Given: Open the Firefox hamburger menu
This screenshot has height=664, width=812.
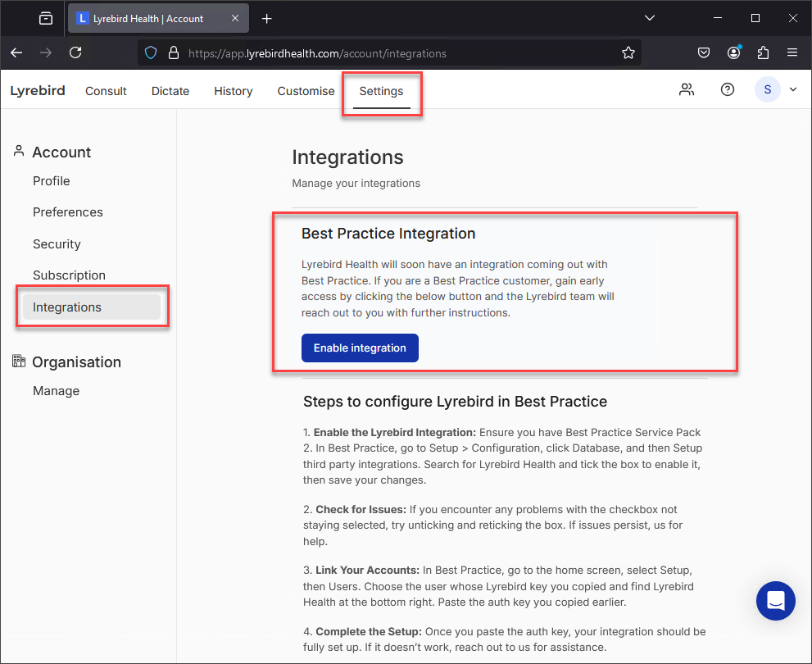Looking at the screenshot, I should tap(792, 52).
